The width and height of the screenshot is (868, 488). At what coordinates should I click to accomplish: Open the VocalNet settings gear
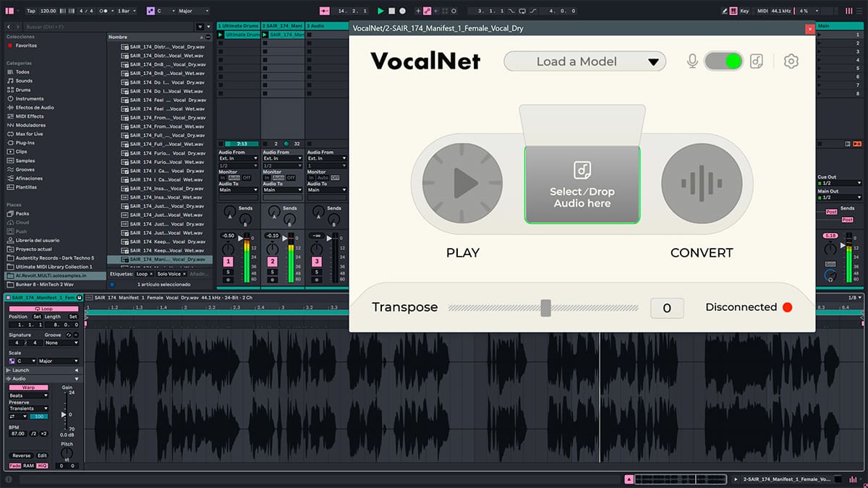pos(791,61)
